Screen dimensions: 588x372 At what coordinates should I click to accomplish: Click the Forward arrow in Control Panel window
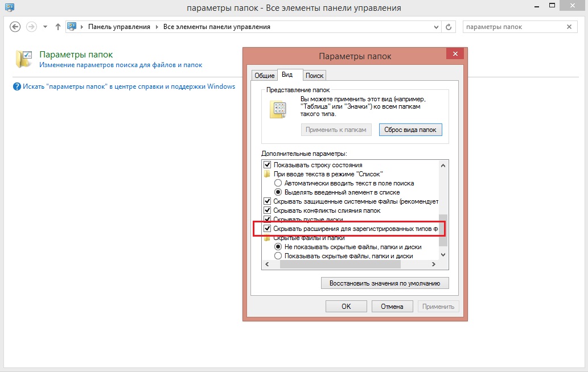click(x=31, y=27)
